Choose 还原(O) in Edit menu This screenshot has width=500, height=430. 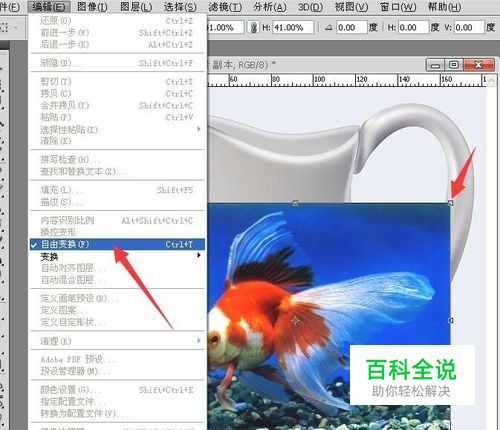pos(117,21)
